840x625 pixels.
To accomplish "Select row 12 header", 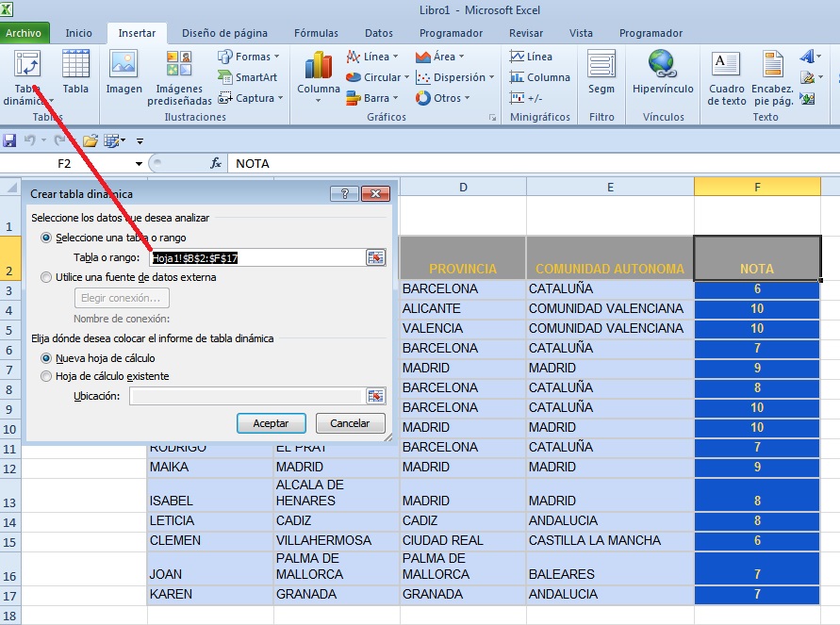I will (9, 469).
